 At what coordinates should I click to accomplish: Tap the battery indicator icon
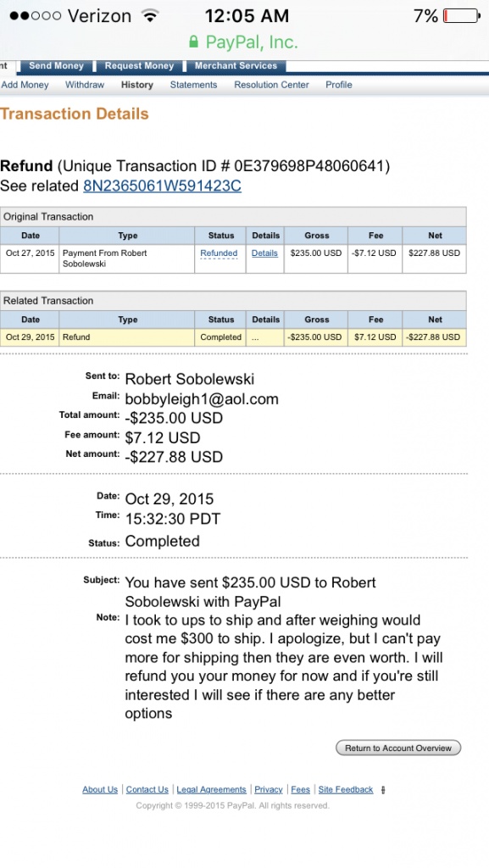[x=462, y=15]
